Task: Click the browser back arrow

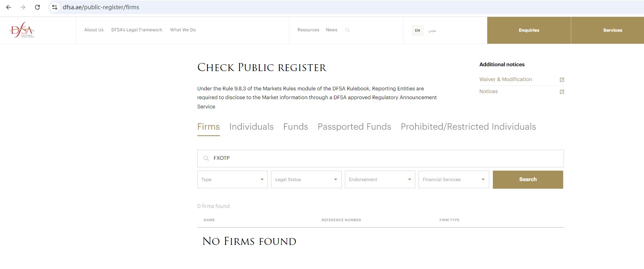Action: [8, 7]
